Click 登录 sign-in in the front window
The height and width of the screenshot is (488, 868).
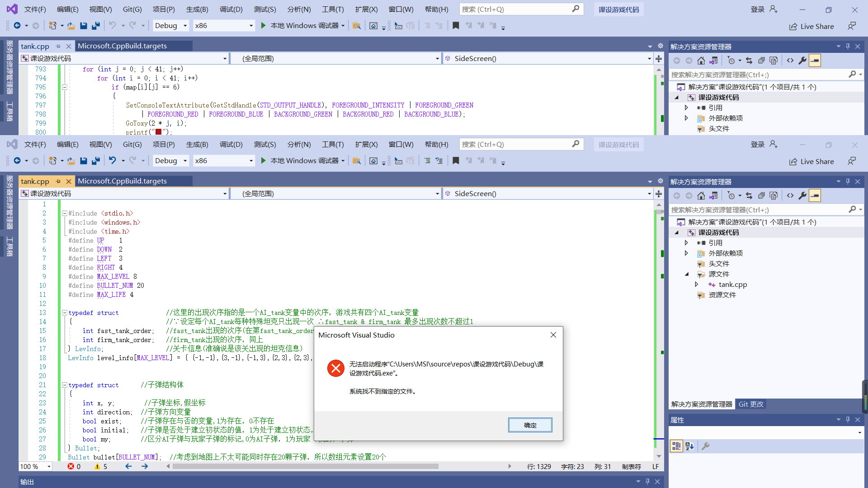coord(764,145)
